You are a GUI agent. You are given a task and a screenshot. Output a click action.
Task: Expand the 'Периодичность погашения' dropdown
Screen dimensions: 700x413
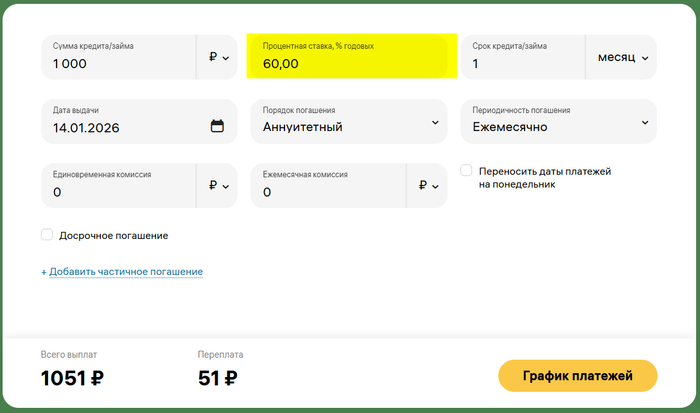[557, 121]
